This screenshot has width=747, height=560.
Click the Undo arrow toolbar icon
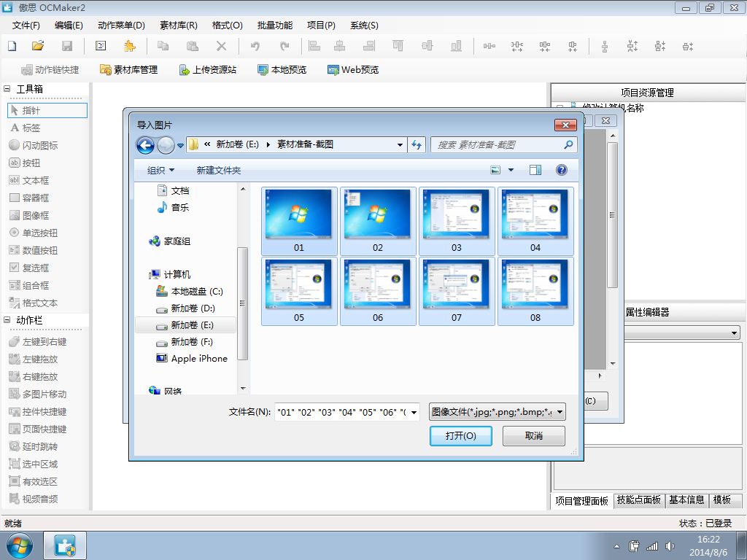(255, 46)
